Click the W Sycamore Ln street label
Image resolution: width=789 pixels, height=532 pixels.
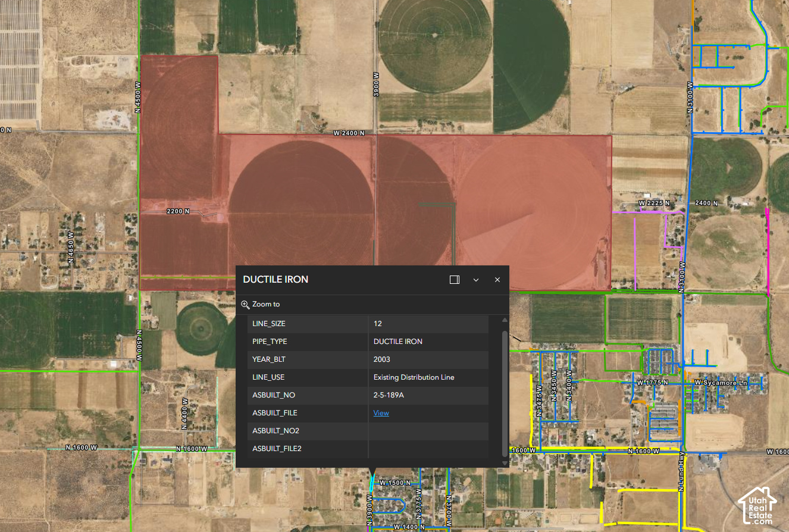(x=721, y=383)
